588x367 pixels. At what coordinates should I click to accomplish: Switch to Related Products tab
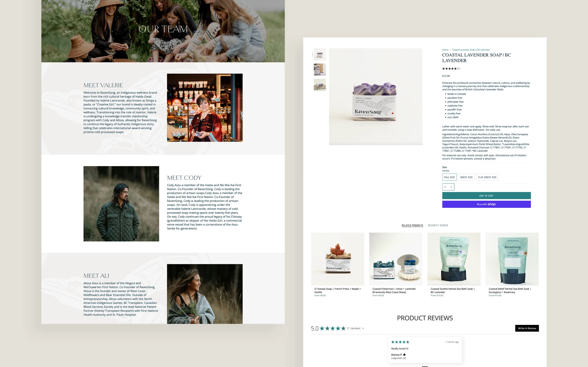coord(412,225)
